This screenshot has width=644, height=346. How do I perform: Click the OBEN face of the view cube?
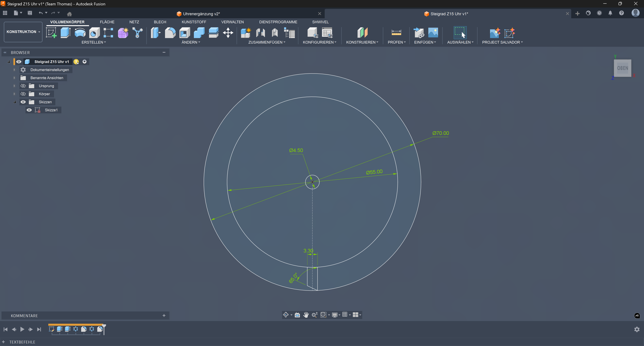[x=622, y=68]
